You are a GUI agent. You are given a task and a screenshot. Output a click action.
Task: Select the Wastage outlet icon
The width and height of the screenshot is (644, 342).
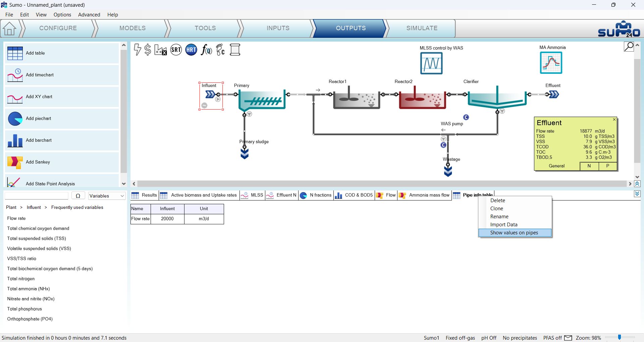448,171
